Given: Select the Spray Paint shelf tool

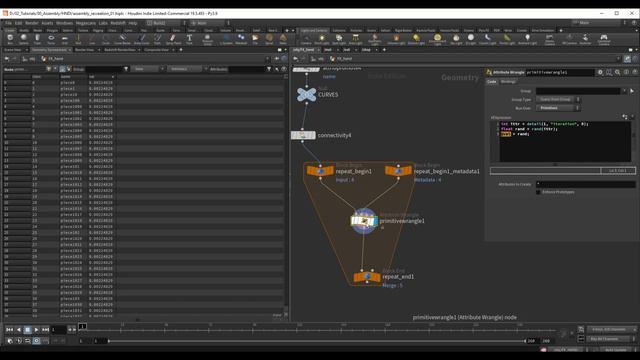Looking at the screenshot, I should click(173, 39).
